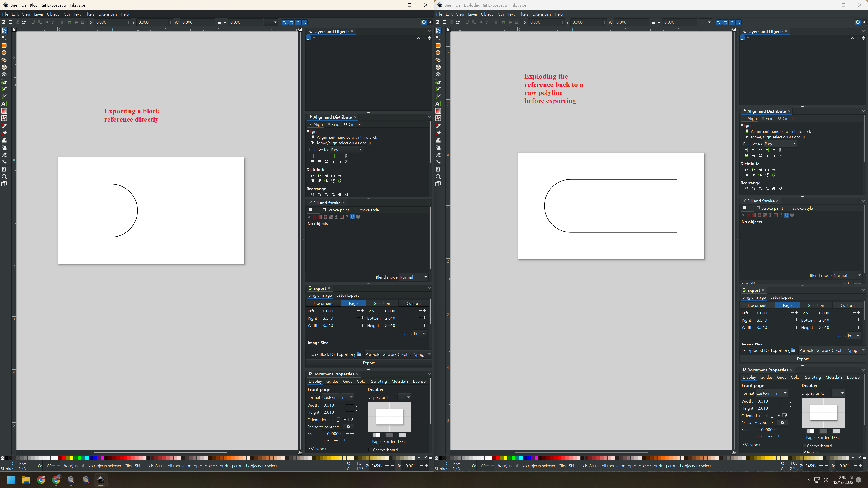
Task: Choose the Text tool in left toolbox
Action: [4, 104]
